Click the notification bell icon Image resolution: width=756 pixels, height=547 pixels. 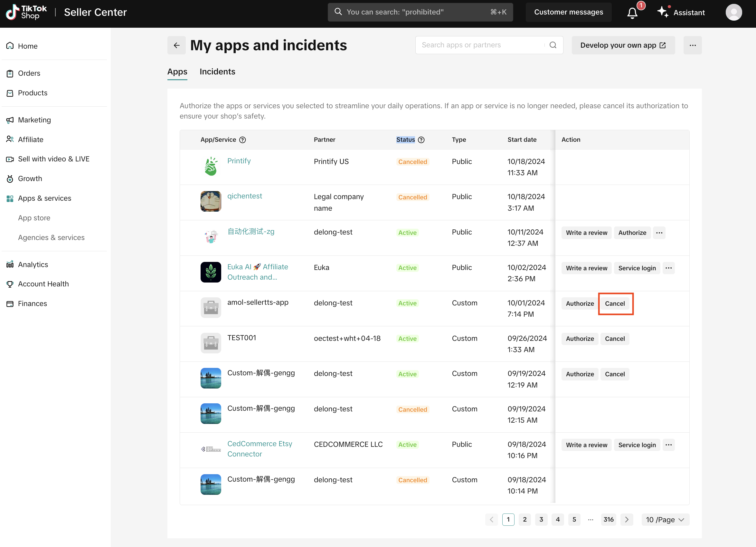pyautogui.click(x=632, y=13)
